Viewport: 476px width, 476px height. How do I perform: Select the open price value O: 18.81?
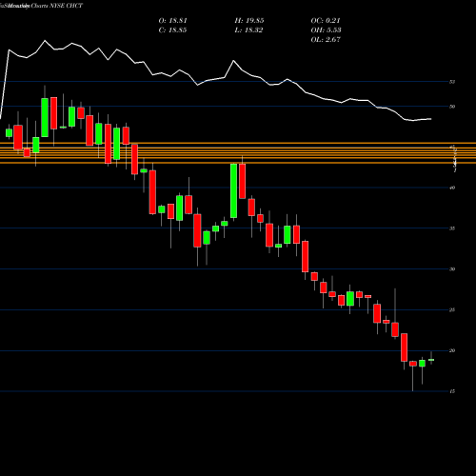(x=172, y=21)
